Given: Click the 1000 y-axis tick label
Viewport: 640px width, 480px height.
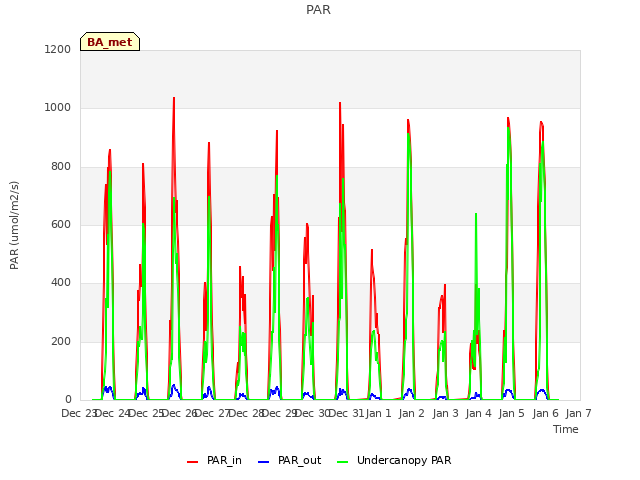Looking at the screenshot, I should point(58,107).
